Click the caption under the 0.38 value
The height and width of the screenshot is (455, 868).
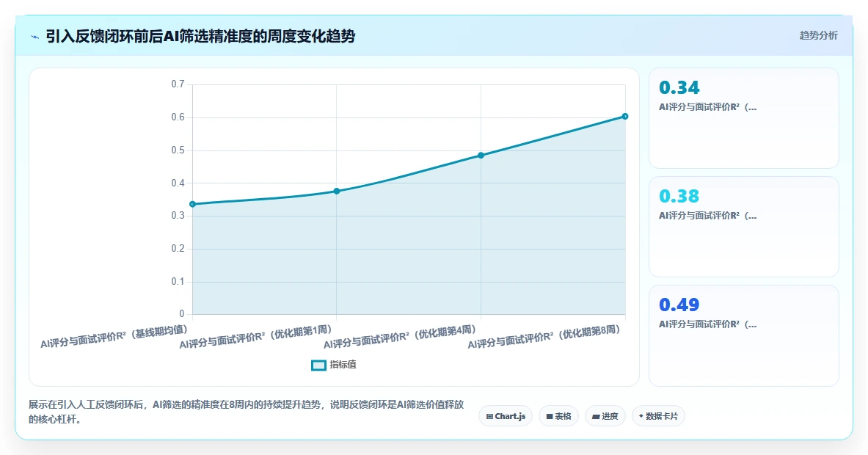pos(707,216)
